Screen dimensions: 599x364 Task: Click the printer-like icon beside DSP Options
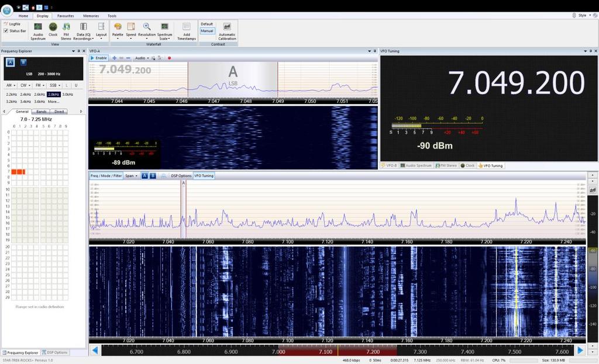(x=164, y=176)
